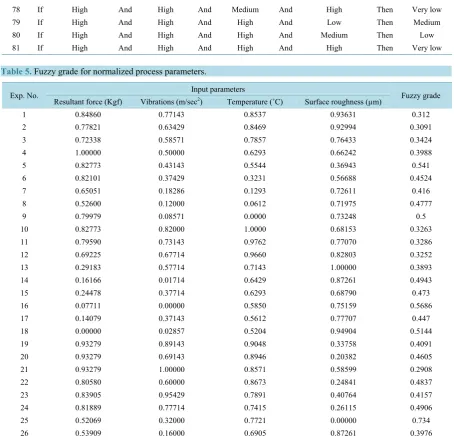Select 'Medium' output in rule 79
Viewport: 454px width, 443px height.
(x=427, y=22)
